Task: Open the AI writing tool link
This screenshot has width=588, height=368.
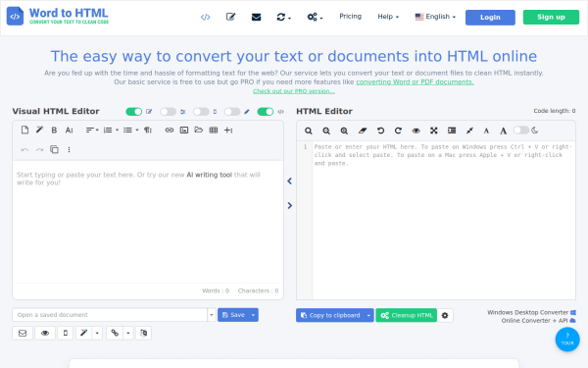Action: click(x=210, y=175)
